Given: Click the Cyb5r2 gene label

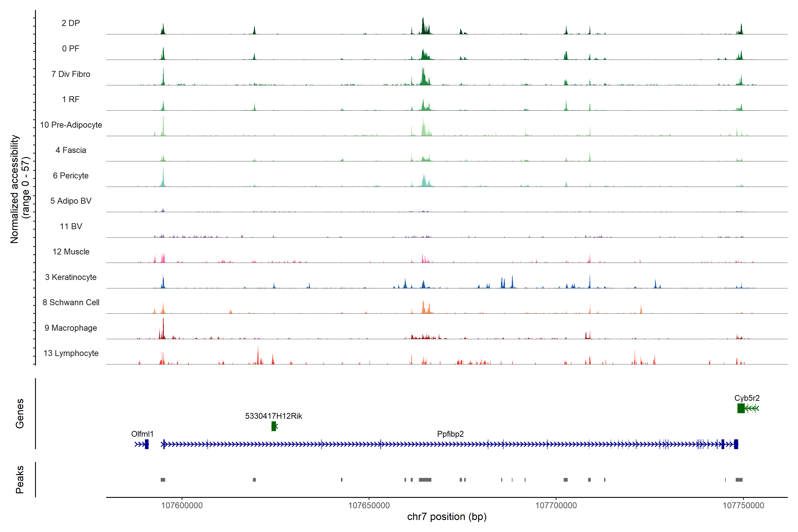Looking at the screenshot, I should click(747, 398).
